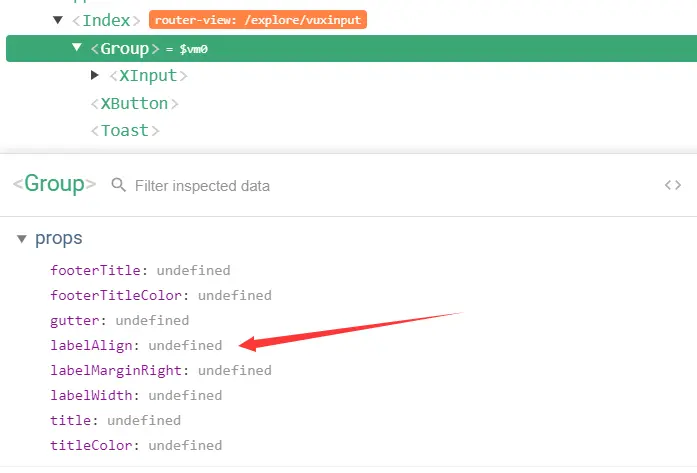697x473 pixels.
Task: Open component in editor code icon
Action: 673,185
